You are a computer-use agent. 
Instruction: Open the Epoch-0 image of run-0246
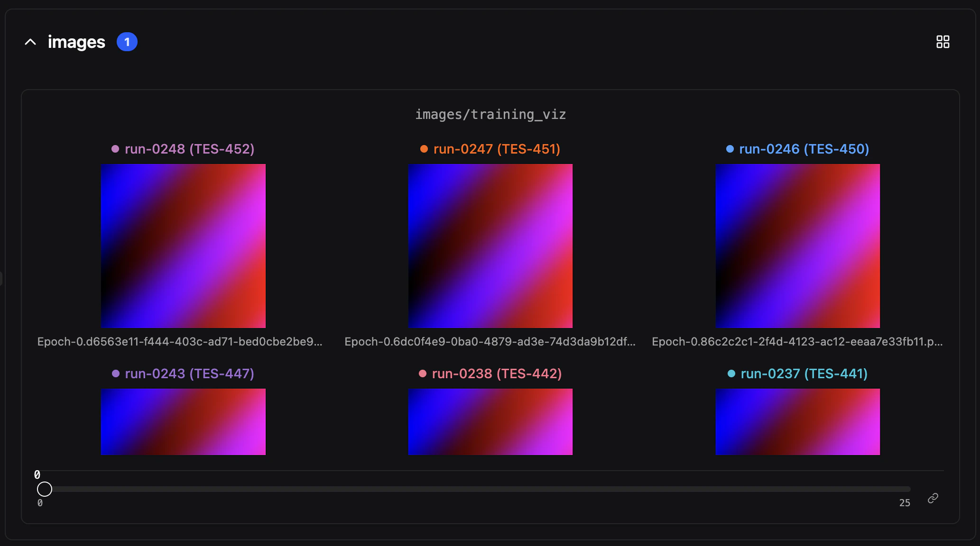[x=797, y=246]
